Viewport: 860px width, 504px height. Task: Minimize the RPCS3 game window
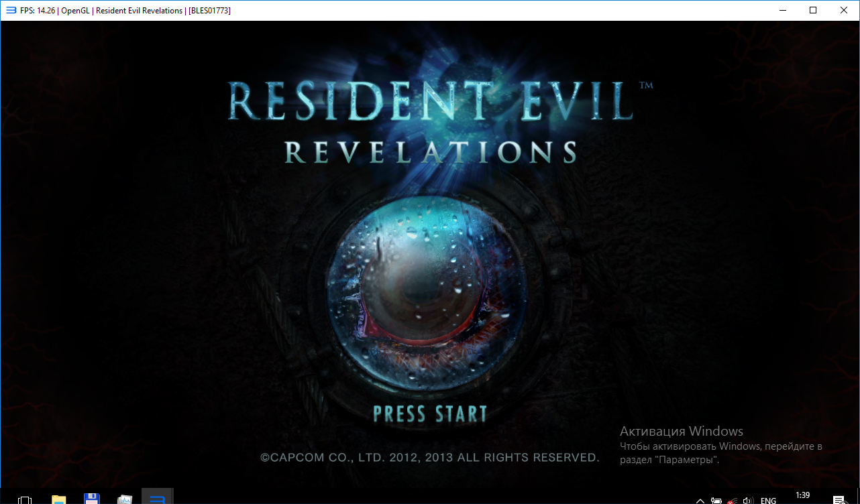click(x=782, y=10)
